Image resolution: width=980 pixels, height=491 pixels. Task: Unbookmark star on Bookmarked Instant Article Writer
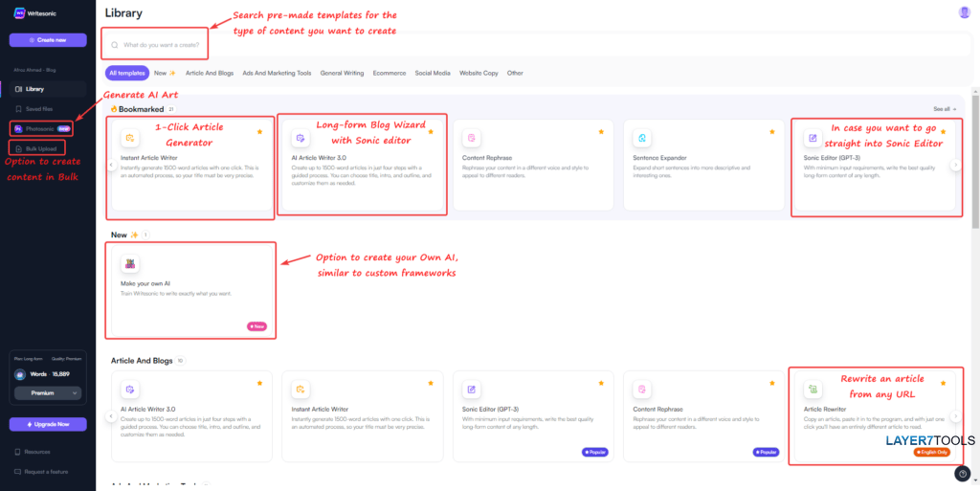[x=259, y=132]
